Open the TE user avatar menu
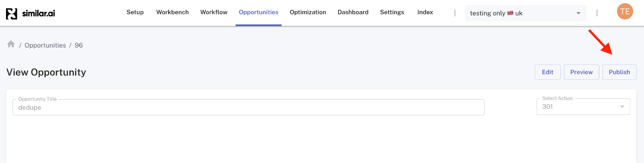This screenshot has height=163, width=644. pos(625,11)
